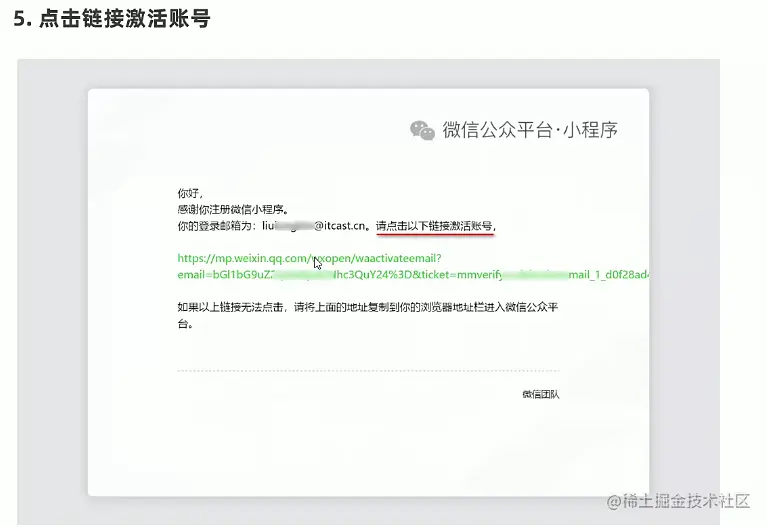Screen dimensions: 767x527
Task: Click the email screenshot image
Action: tap(368, 292)
